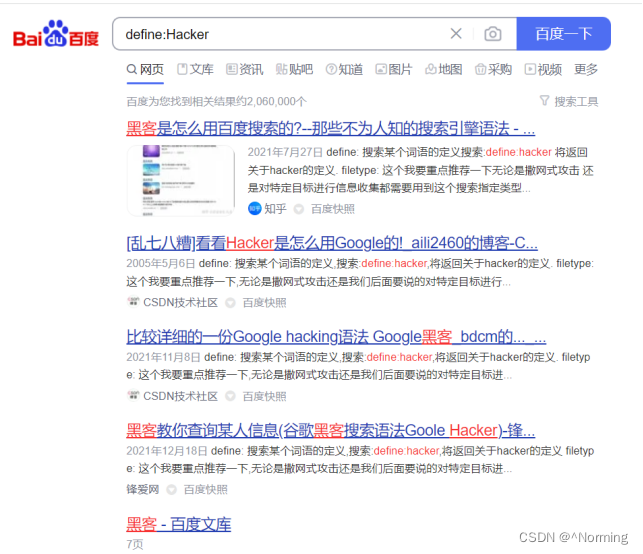Open result 看看Hacker是怎么用Google的
The width and height of the screenshot is (643, 554).
coord(332,243)
